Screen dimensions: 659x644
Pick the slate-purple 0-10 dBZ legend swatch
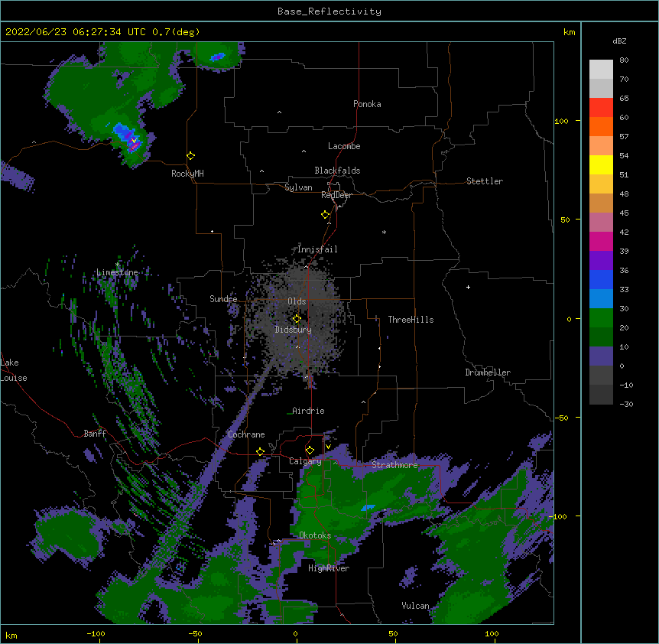(x=601, y=356)
